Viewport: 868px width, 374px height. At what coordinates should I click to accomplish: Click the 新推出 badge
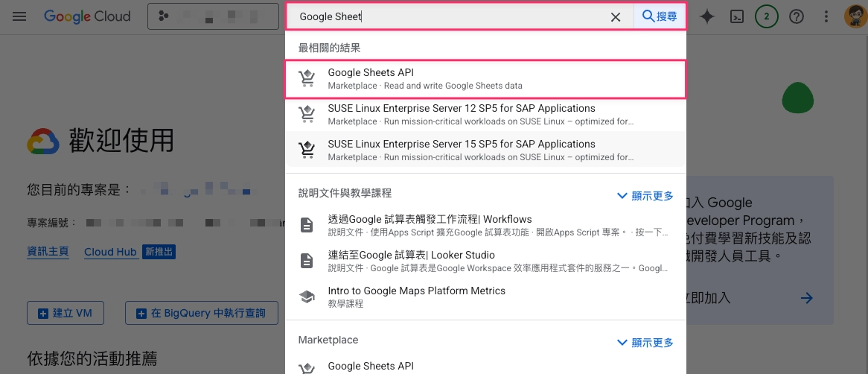point(159,252)
